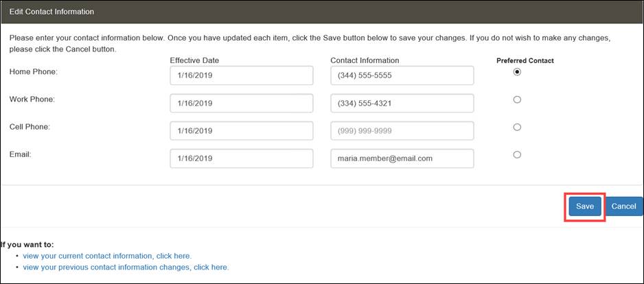The height and width of the screenshot is (284, 644).
Task: Click the 'If you want to:' heading
Action: pos(27,245)
